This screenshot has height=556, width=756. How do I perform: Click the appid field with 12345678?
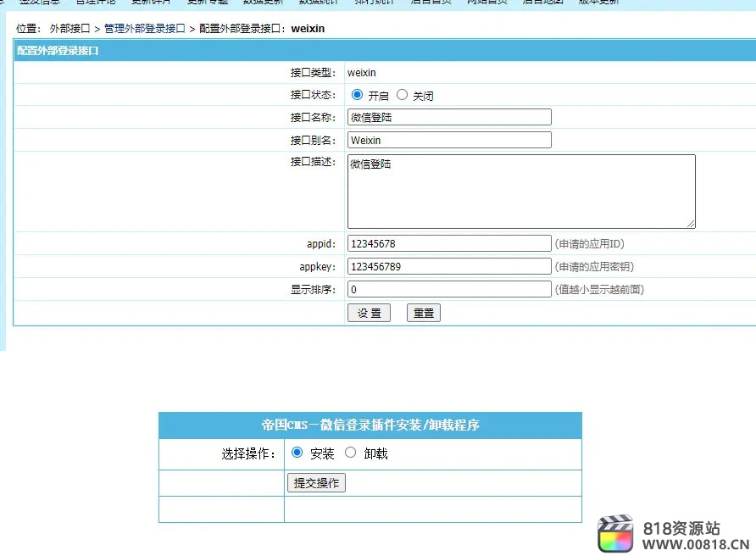point(449,243)
